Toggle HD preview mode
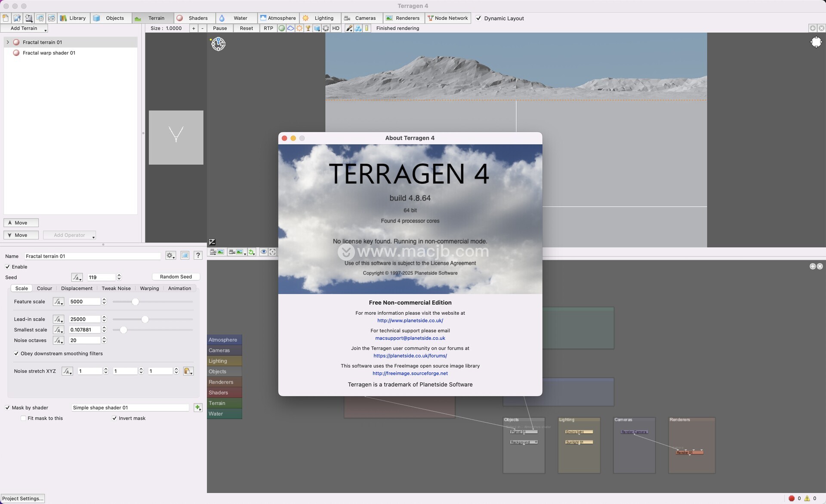 (336, 28)
